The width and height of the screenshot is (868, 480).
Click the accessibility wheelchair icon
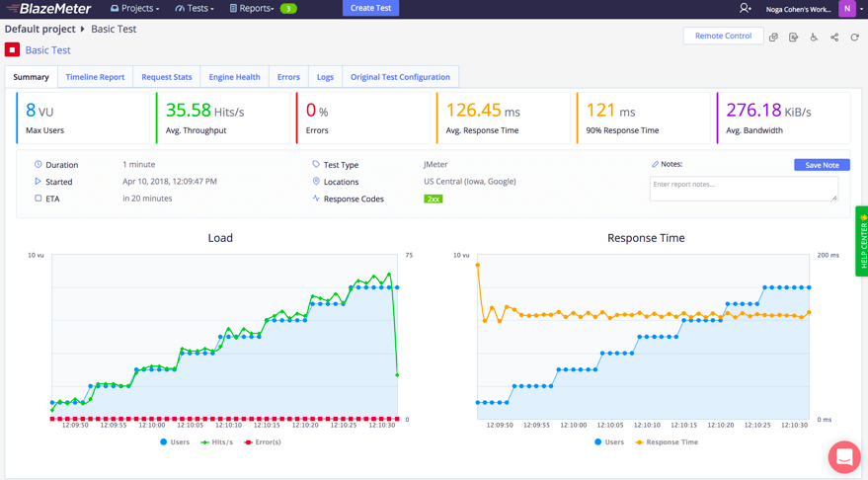[814, 38]
